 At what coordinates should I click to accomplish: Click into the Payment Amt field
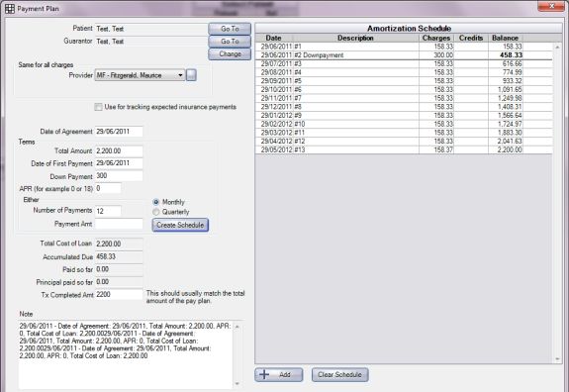coord(119,224)
